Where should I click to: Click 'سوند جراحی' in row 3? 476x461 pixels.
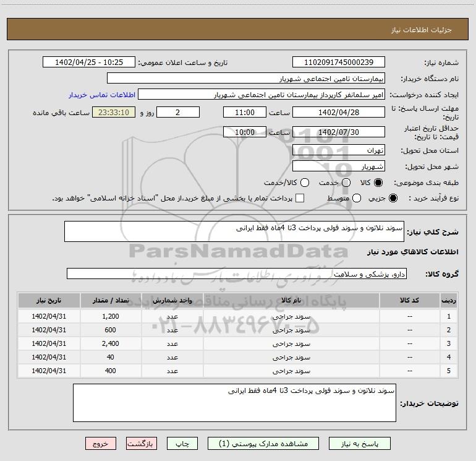tap(291, 344)
